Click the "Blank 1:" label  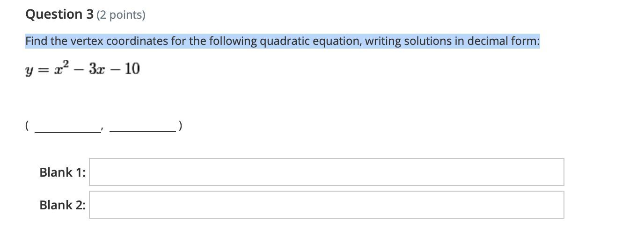point(62,172)
